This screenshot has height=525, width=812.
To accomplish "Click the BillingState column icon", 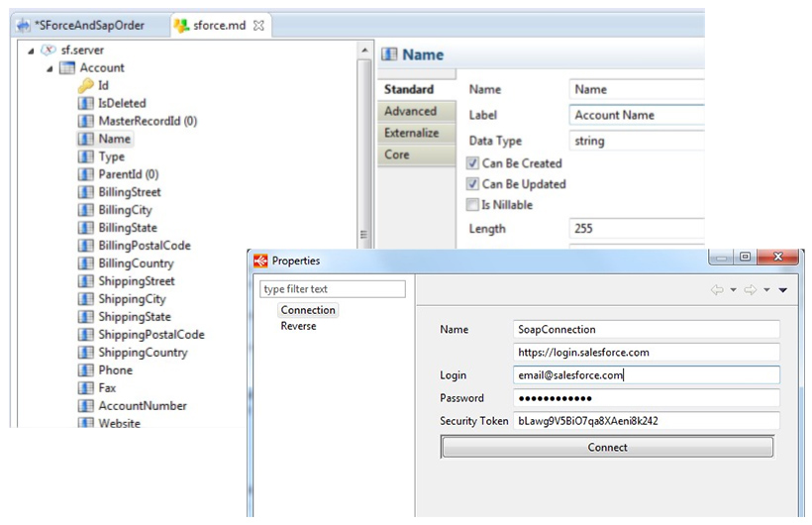I will pyautogui.click(x=85, y=228).
